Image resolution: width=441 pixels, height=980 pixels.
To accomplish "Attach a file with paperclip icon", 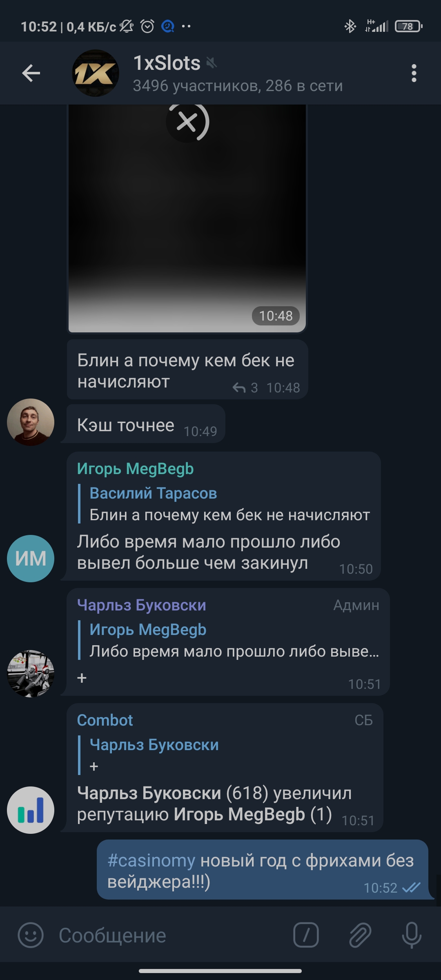I will point(360,935).
